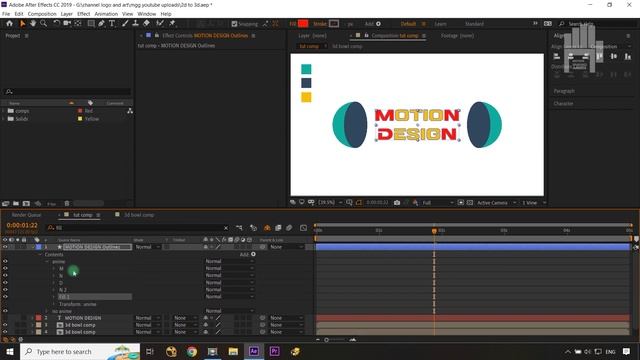Click the Motion Blur timeline icon
Viewport: 640px width, 360px height.
(289, 228)
